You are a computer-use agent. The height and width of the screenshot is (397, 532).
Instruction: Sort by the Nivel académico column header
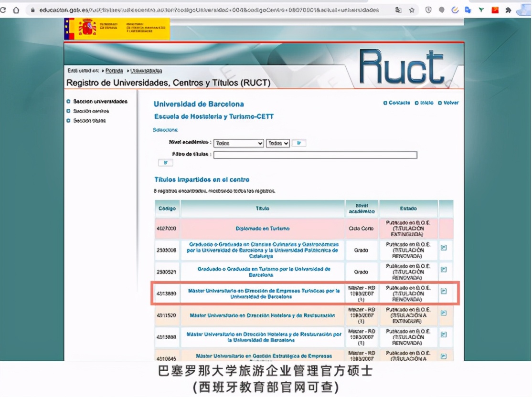pos(362,209)
